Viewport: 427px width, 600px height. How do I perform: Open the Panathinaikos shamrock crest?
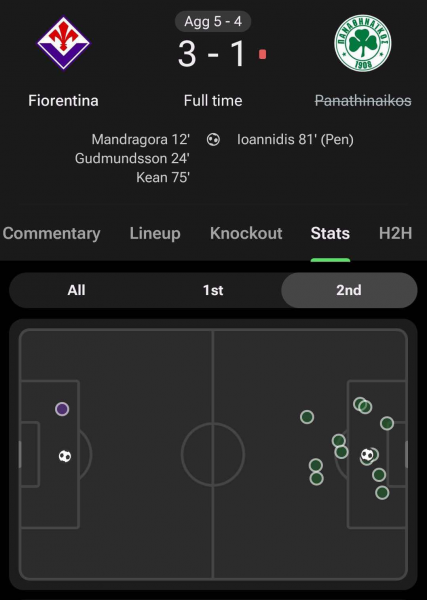pyautogui.click(x=362, y=43)
